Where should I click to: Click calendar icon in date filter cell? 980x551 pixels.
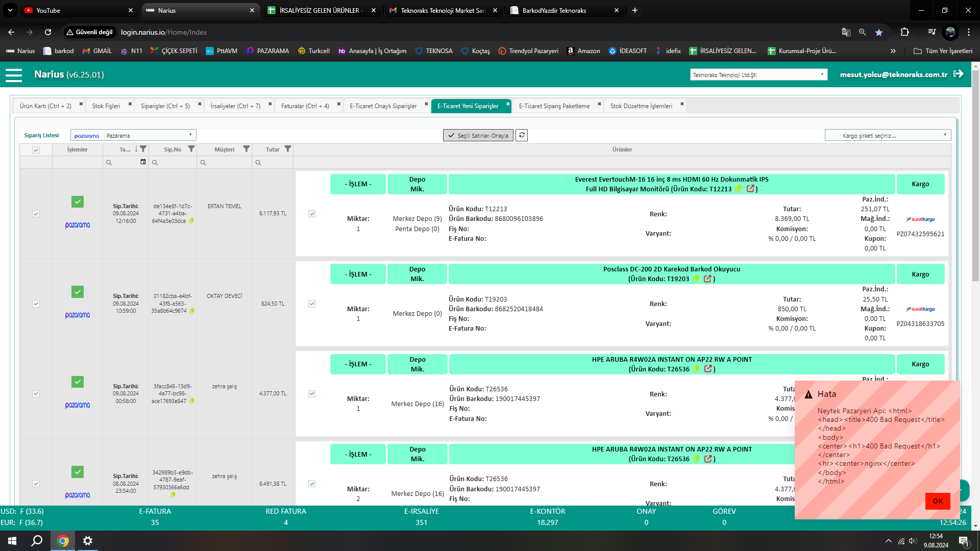click(x=143, y=162)
